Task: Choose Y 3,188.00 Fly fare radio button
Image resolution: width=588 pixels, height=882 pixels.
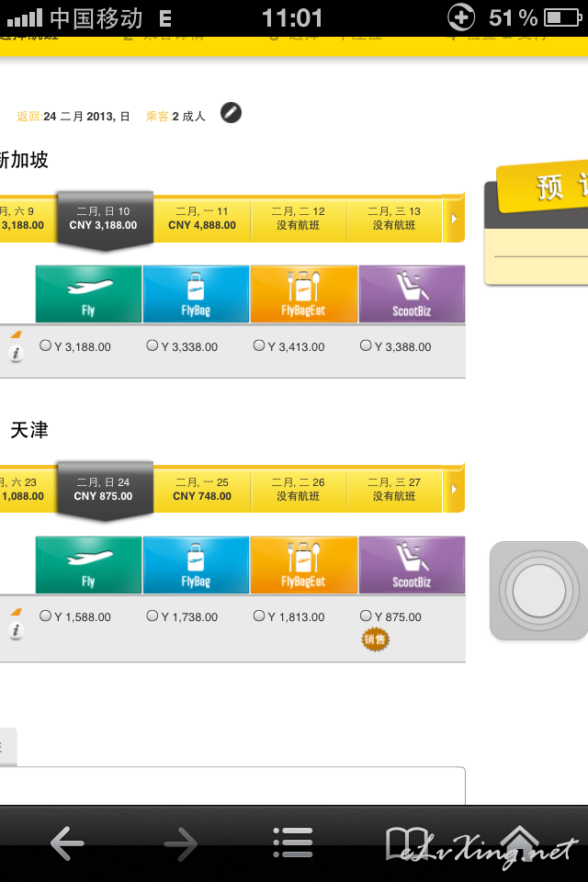Action: [x=46, y=345]
